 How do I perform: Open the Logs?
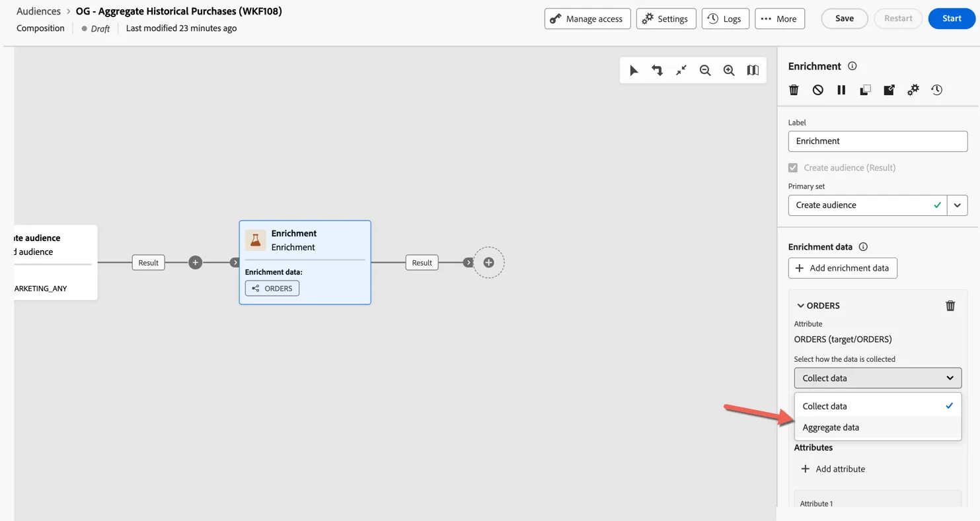click(725, 18)
